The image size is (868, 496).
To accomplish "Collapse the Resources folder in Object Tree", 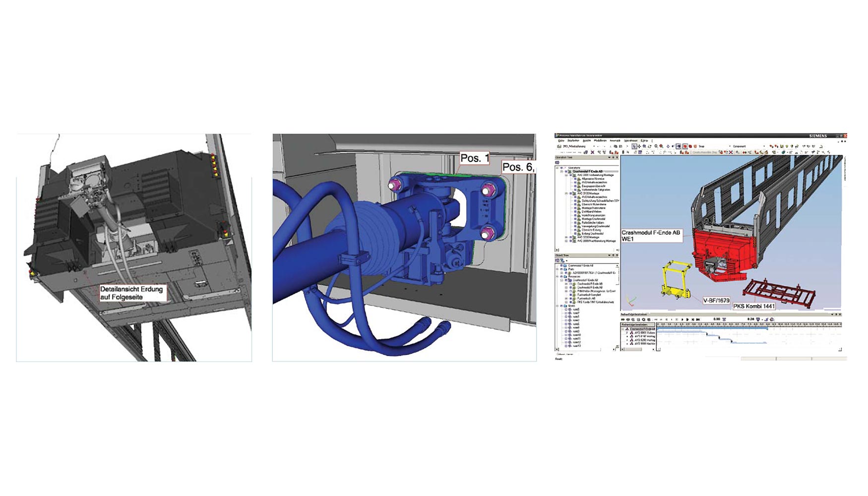I will point(558,276).
